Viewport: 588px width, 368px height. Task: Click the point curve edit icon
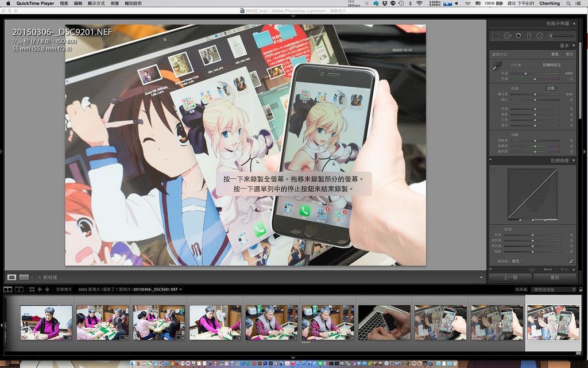(571, 261)
